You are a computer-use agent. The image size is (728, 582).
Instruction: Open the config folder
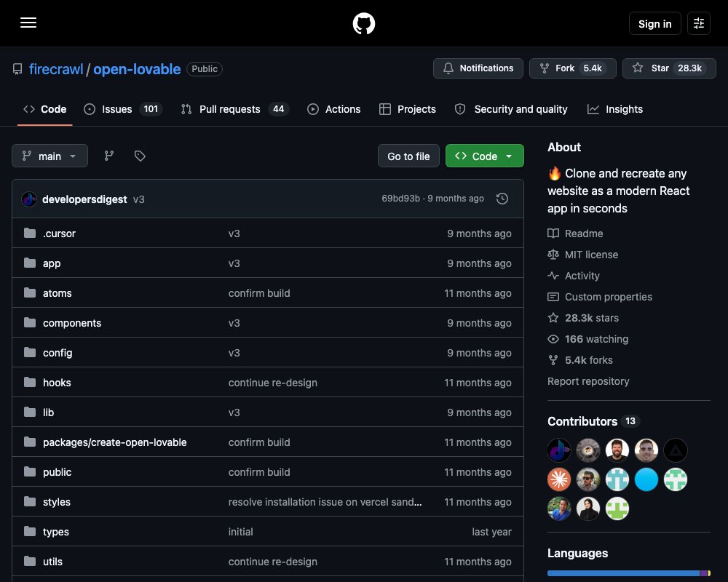[x=58, y=353]
